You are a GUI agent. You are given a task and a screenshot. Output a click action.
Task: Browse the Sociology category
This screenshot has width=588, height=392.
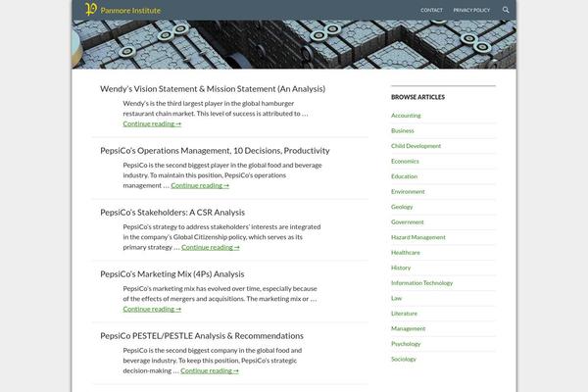coord(404,359)
